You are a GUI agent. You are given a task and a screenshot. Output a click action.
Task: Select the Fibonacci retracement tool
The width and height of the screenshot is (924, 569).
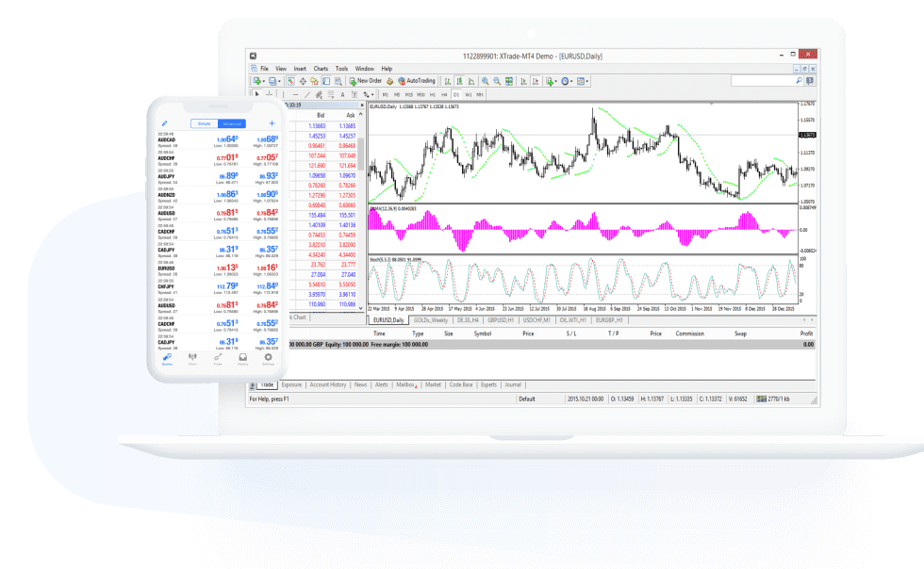[x=331, y=94]
